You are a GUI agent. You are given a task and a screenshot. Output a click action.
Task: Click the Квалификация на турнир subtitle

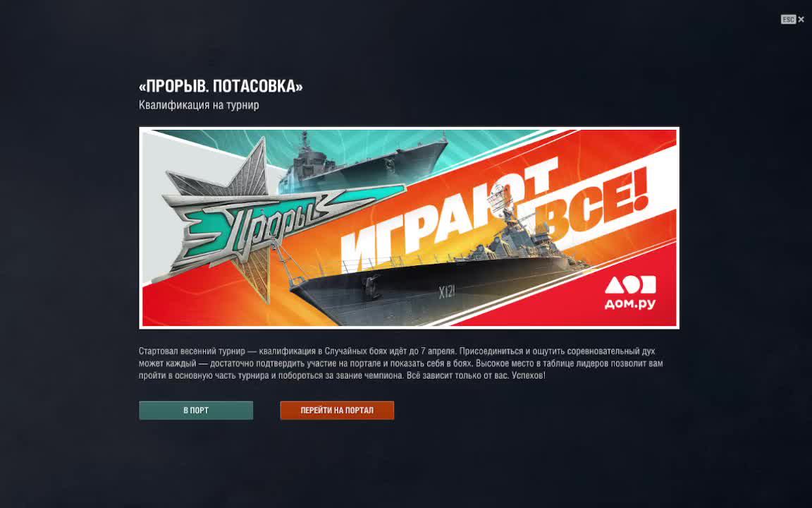199,105
